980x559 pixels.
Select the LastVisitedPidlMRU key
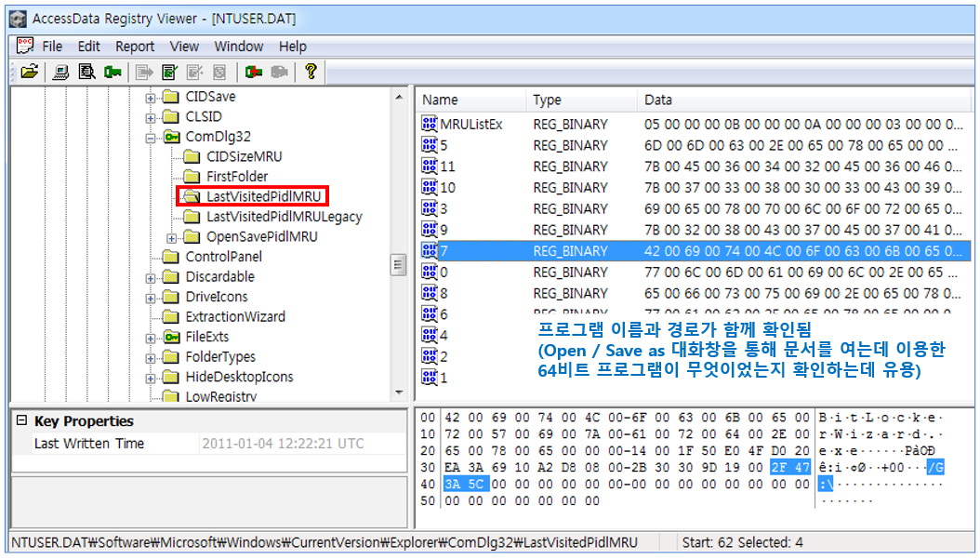tap(263, 196)
